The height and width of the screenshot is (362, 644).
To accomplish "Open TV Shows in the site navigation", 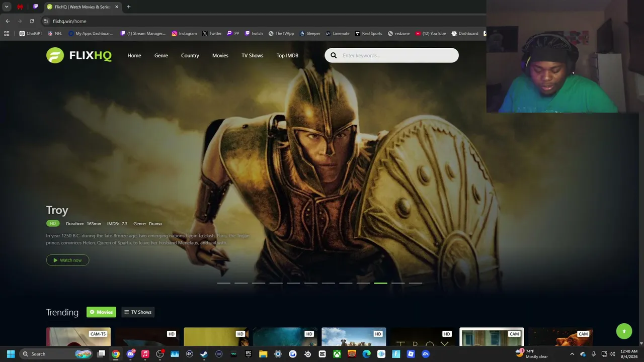I will point(252,55).
